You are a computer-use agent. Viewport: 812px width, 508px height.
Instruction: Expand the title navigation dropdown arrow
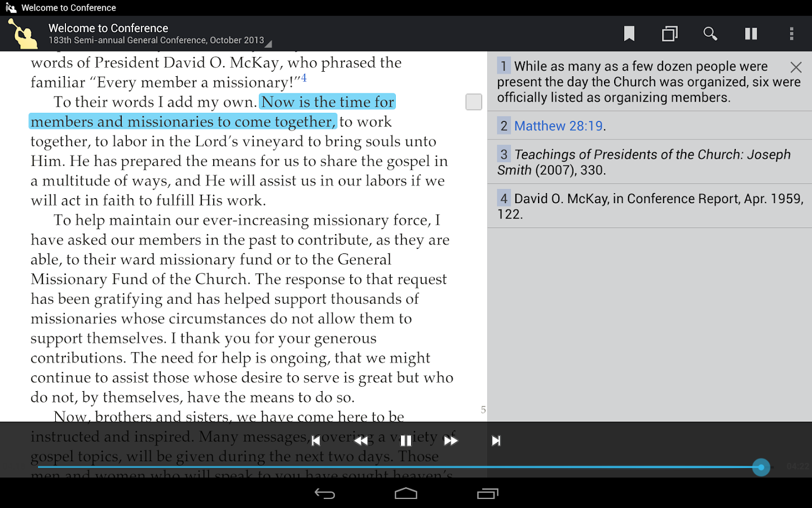[268, 43]
